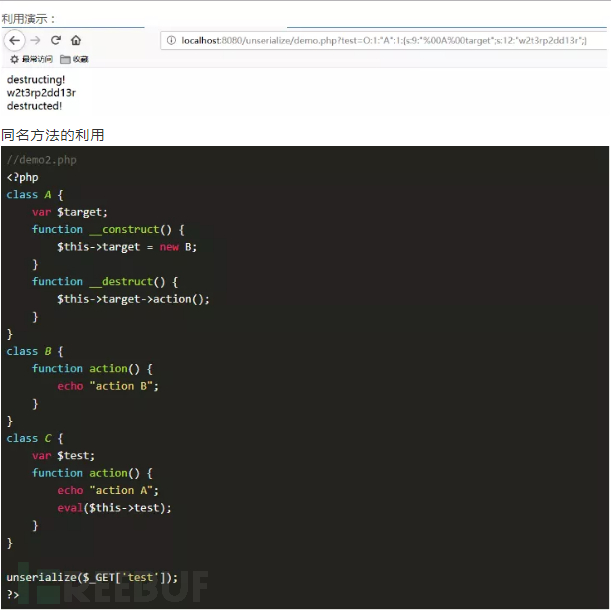Click the 'destructing!' output line
The height and width of the screenshot is (611, 611).
[36, 79]
